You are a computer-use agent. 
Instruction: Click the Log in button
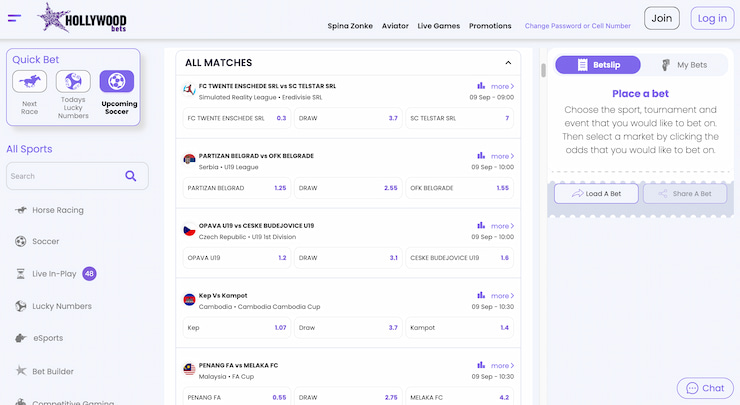pos(712,18)
